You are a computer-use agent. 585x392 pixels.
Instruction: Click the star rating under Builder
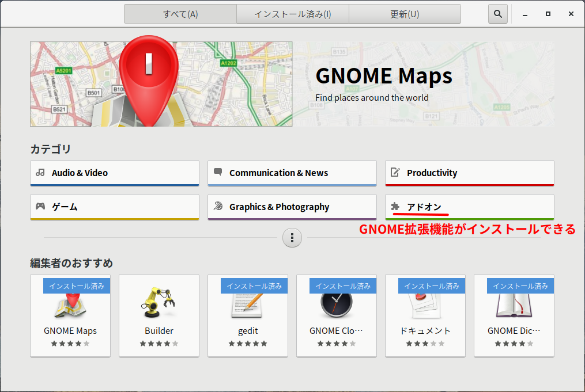click(159, 344)
